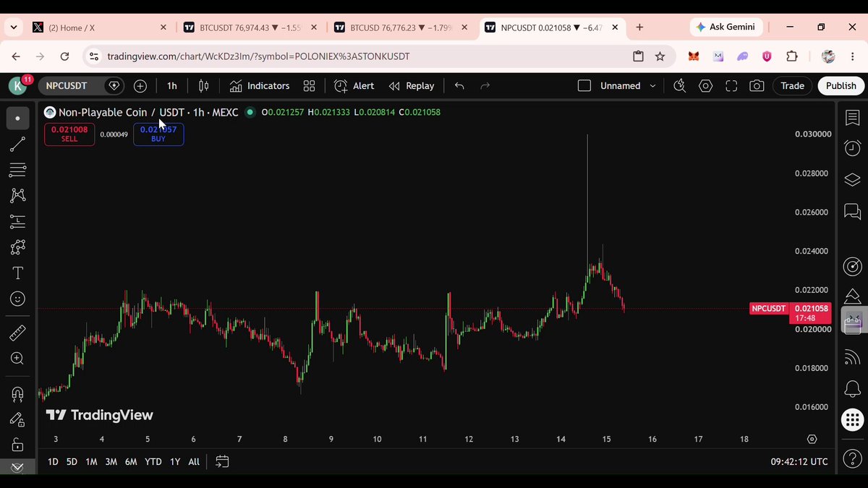Toggle lock all drawing tools
The width and height of the screenshot is (868, 488).
pos(18,445)
